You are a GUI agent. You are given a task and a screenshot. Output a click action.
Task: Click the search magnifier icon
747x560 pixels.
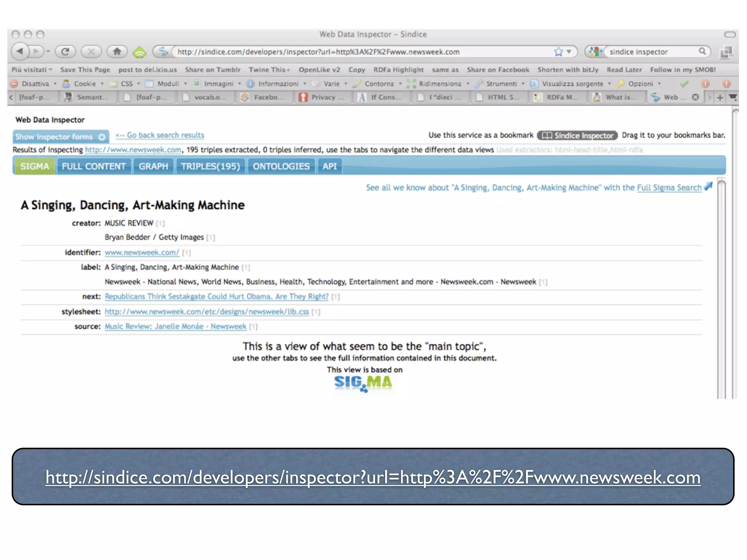point(702,51)
